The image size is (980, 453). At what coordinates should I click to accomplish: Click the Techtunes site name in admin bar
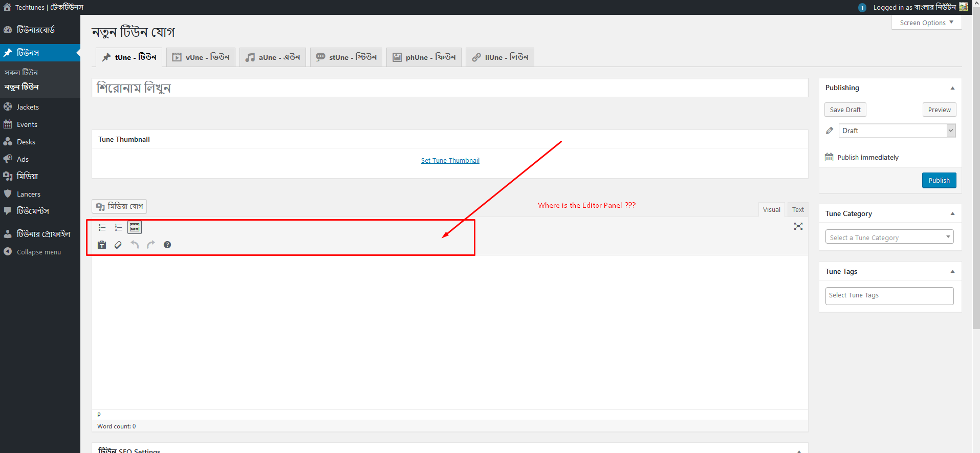(49, 7)
